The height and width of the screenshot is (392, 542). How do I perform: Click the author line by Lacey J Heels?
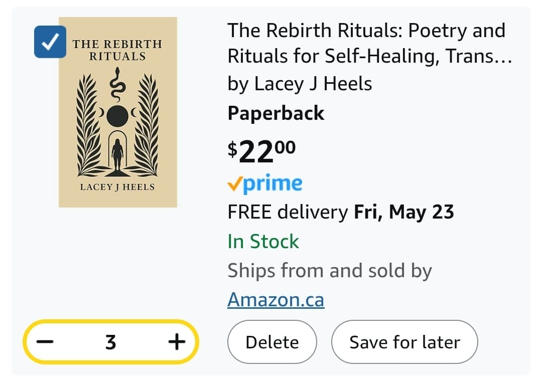[x=300, y=84]
